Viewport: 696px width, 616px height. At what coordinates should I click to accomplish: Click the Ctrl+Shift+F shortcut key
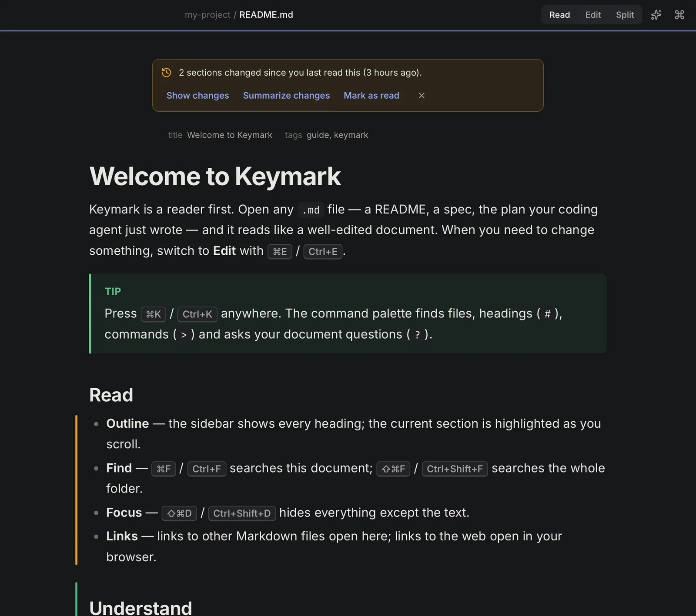pyautogui.click(x=455, y=469)
